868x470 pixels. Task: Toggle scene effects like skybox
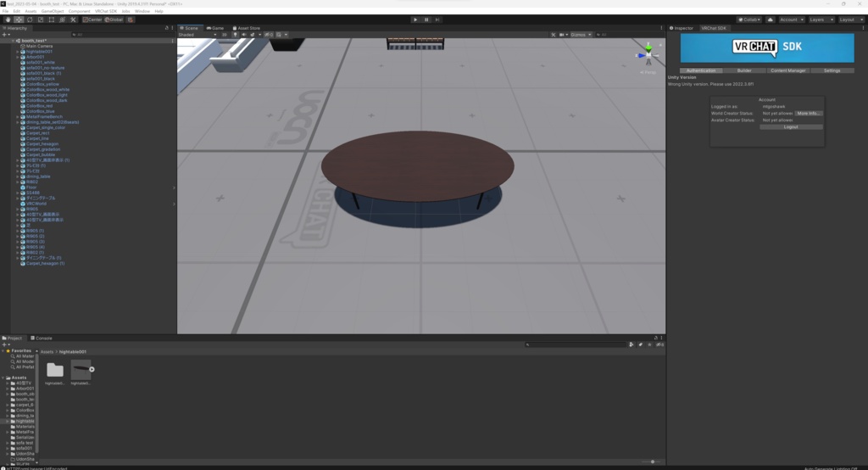253,35
